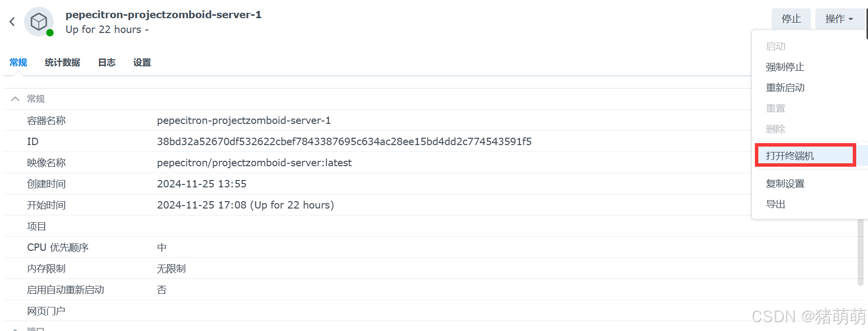
Task: Switch to the 设置 tab
Action: pyautogui.click(x=142, y=62)
